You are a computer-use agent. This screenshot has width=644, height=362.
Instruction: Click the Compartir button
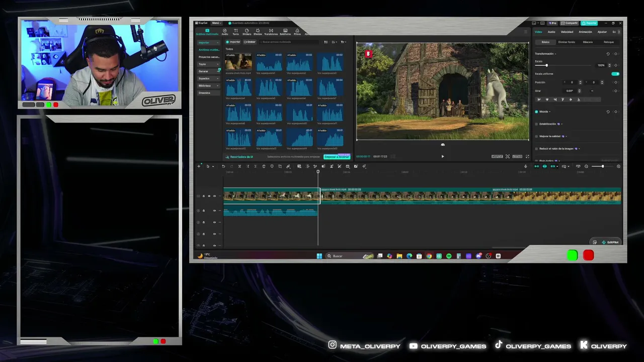coord(570,23)
